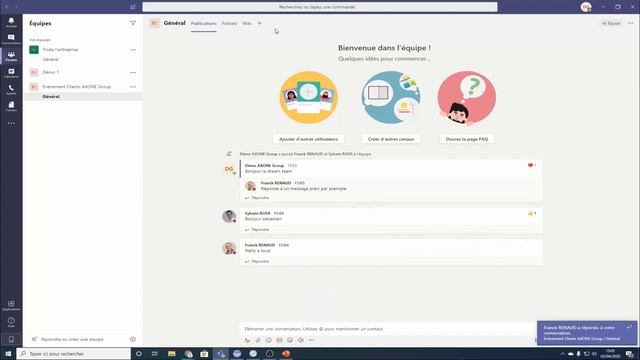Viewport: 640px width, 360px height.
Task: Open Général channel under Toute l'entreprise
Action: 51,59
